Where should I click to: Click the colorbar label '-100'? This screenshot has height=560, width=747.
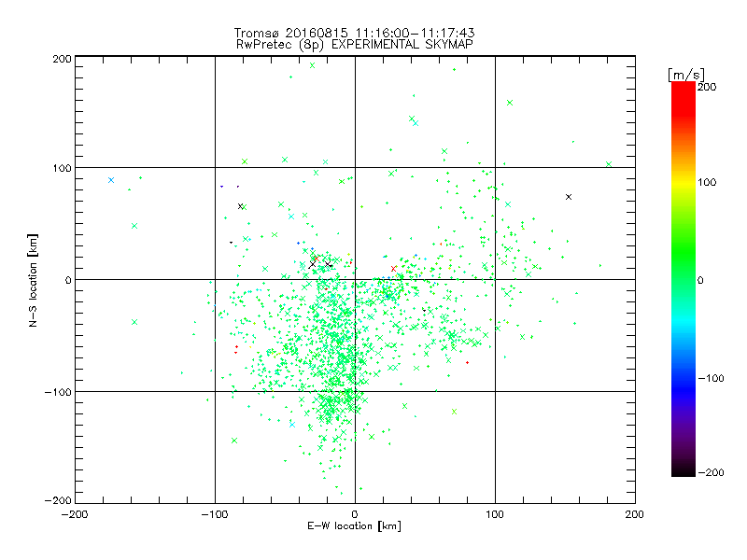point(711,379)
